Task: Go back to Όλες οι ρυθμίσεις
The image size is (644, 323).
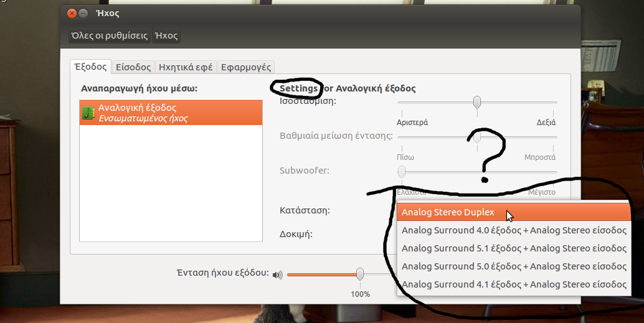Action: tap(109, 35)
